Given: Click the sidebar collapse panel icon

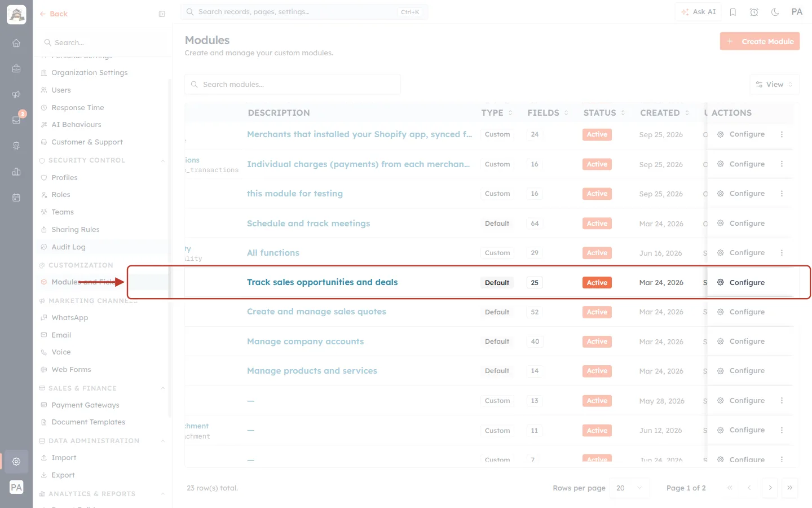Looking at the screenshot, I should [x=162, y=14].
